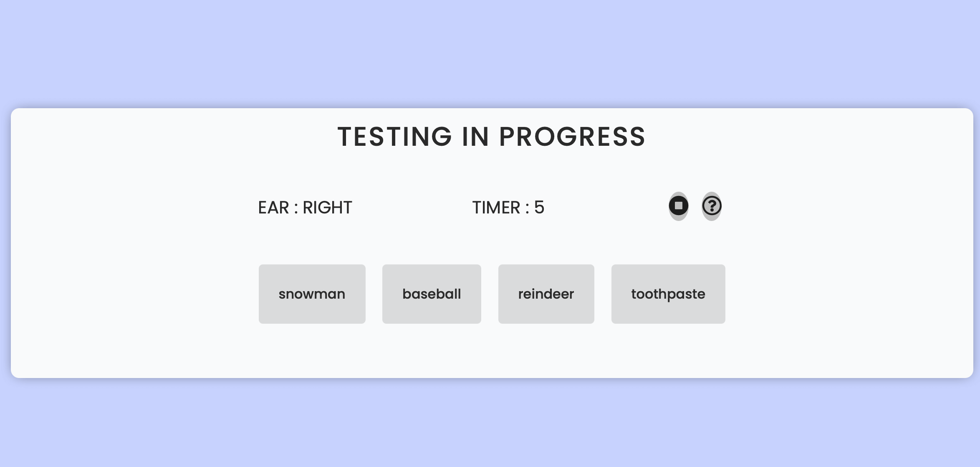Tap the third word choice, reindeer
Screen dimensions: 980x467
[x=546, y=294]
